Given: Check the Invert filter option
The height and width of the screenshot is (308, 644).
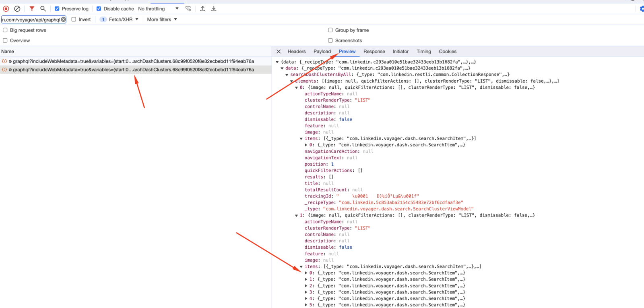Looking at the screenshot, I should pos(74,19).
